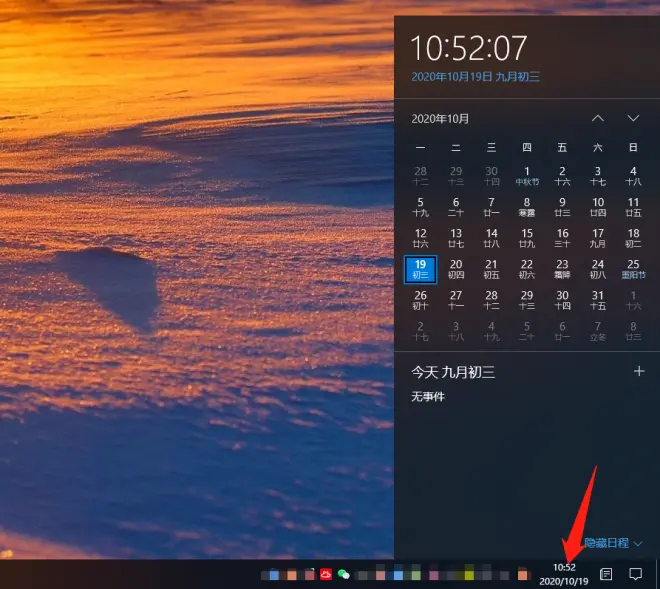Screen dimensions: 660x589
Task: Select October 4 十八
Action: (x=633, y=176)
